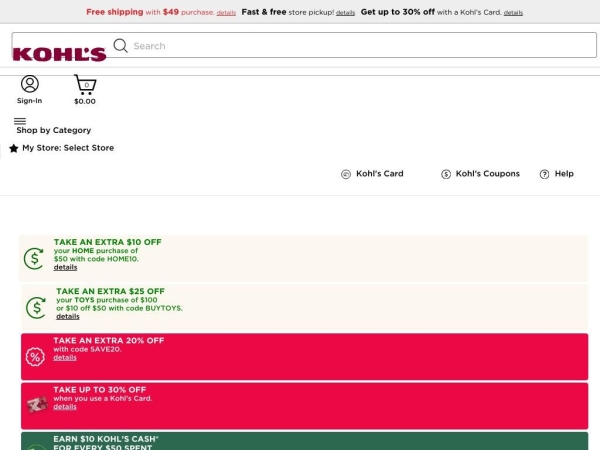Click Take an Extra $10 Off heading

pos(108,242)
